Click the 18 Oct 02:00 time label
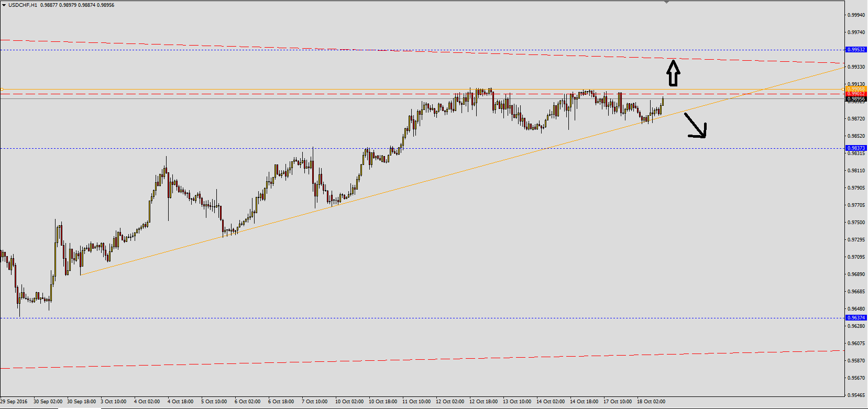This screenshot has height=409, width=868. coord(651,402)
